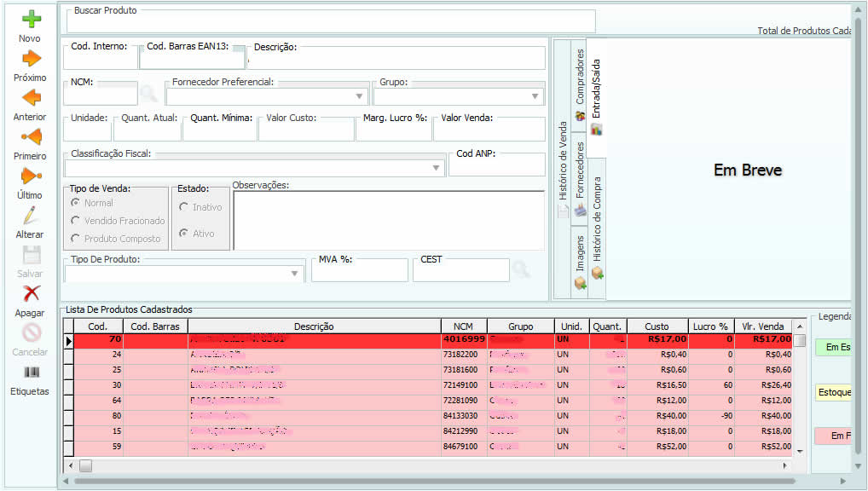
Task: Click the Anterior back arrow icon
Action: pyautogui.click(x=31, y=98)
